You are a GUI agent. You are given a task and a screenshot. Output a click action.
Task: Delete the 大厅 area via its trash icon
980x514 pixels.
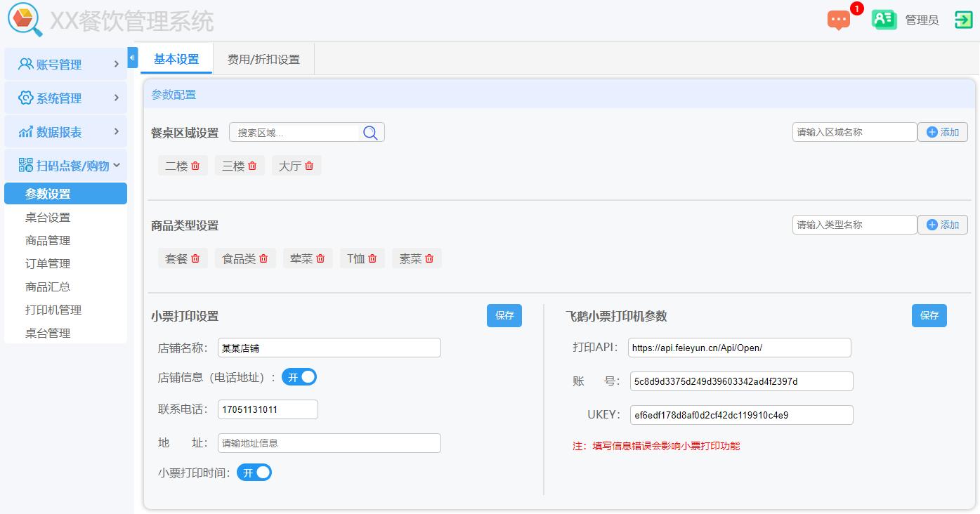(310, 166)
